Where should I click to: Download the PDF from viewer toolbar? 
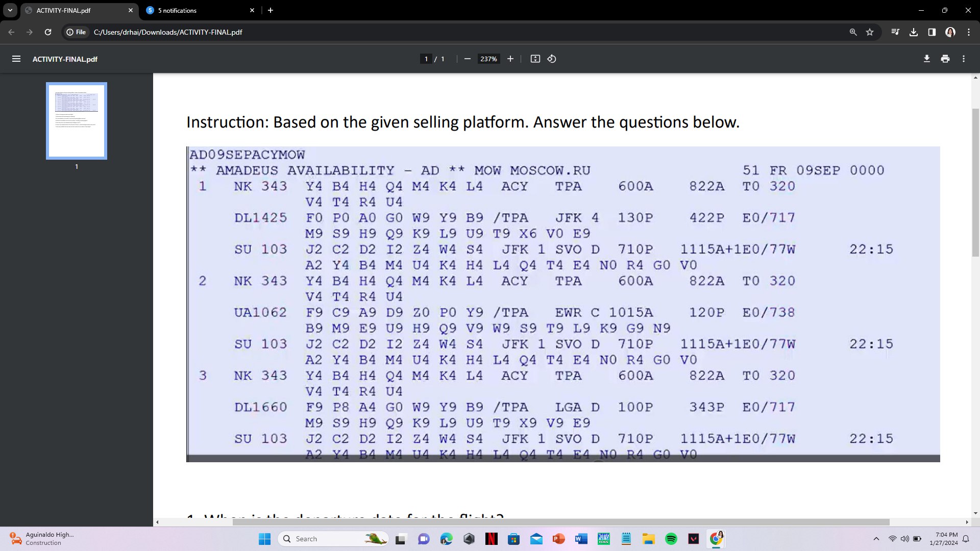[926, 59]
